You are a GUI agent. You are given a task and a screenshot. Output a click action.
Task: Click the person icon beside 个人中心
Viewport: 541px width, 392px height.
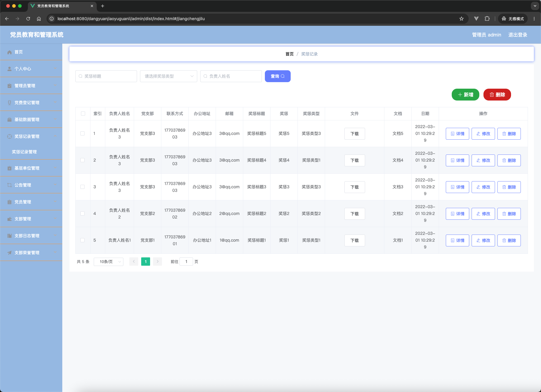pos(9,69)
